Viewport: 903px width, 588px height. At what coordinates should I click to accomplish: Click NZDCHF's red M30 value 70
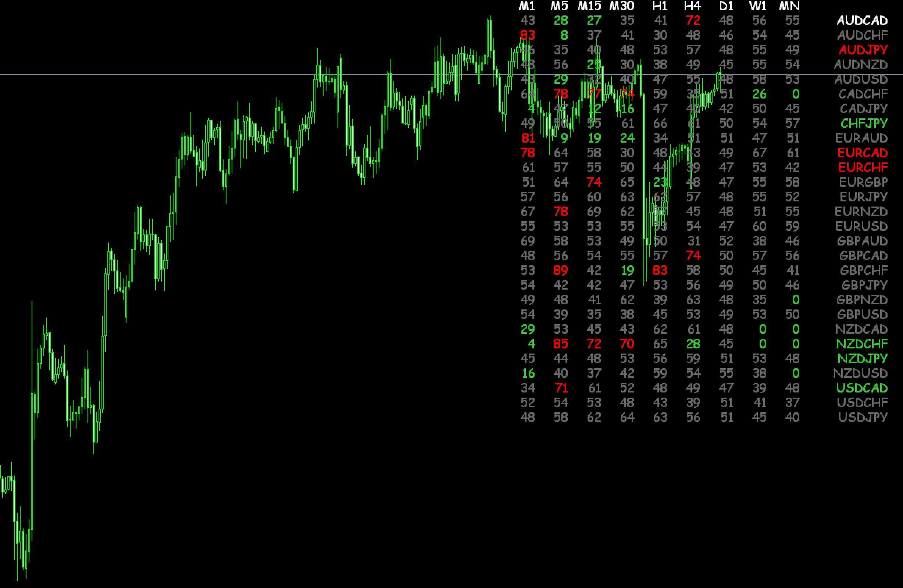[x=627, y=344]
